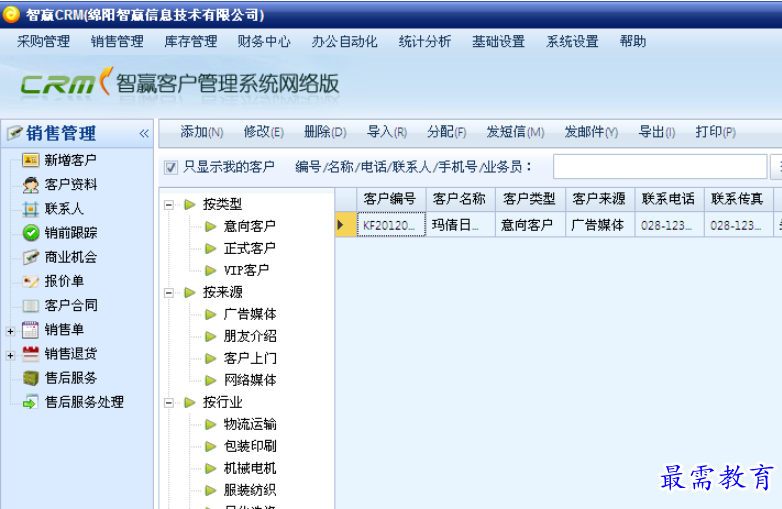Viewport: 782px width, 509px height.
Task: Click green arrow icon beside 服装纺织
Action: [x=210, y=490]
